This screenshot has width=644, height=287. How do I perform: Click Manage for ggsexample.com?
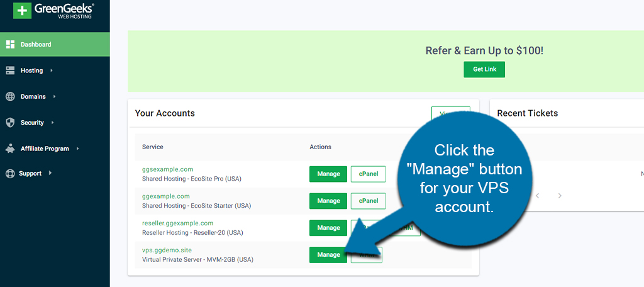point(328,174)
